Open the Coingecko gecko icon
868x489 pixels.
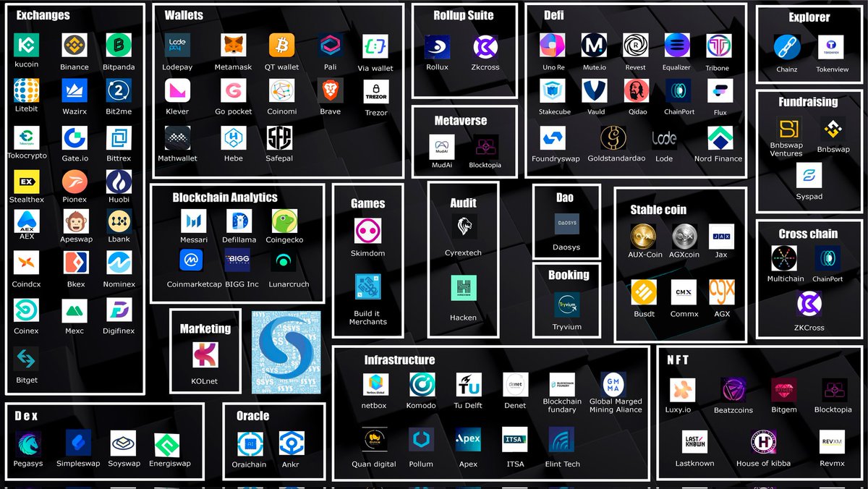pyautogui.click(x=284, y=221)
